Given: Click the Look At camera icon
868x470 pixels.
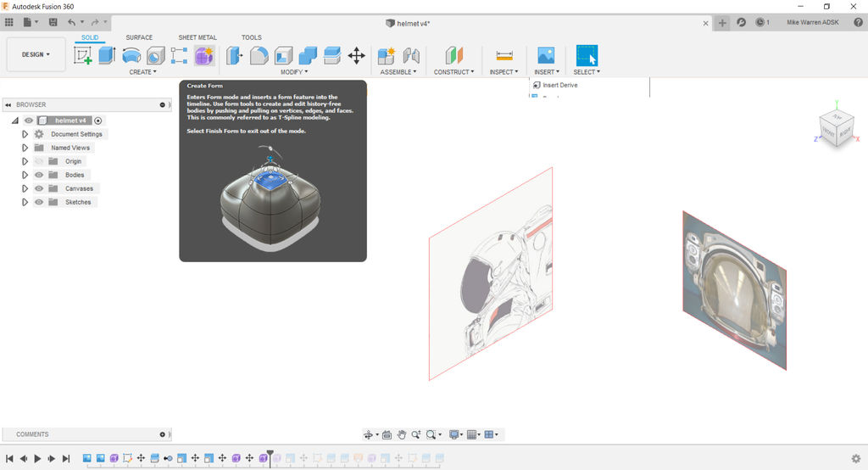Looking at the screenshot, I should click(387, 434).
